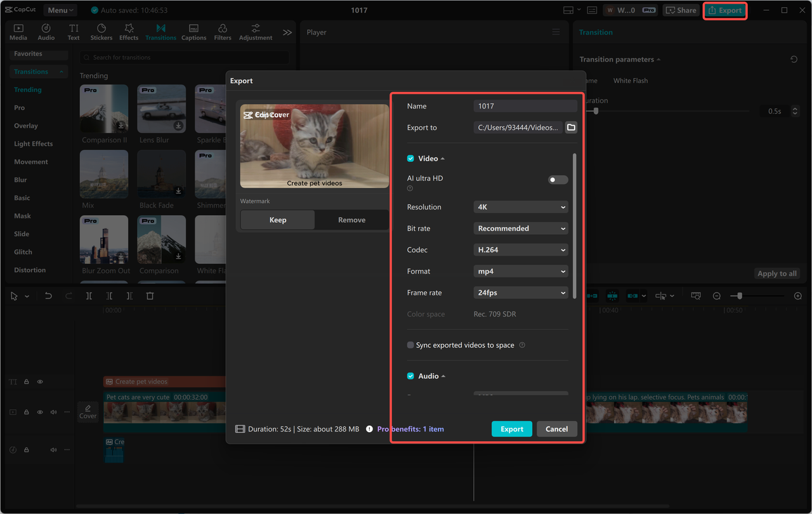812x514 pixels.
Task: Select Remove watermark option
Action: [x=351, y=220]
